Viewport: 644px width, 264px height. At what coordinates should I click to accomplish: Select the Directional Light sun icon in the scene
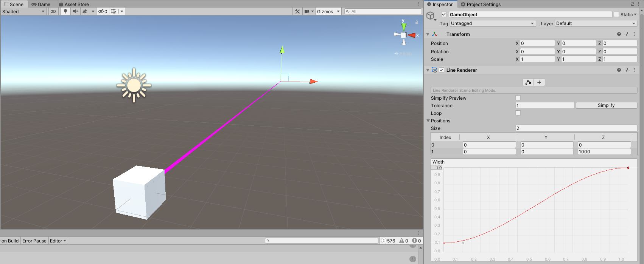[x=134, y=85]
